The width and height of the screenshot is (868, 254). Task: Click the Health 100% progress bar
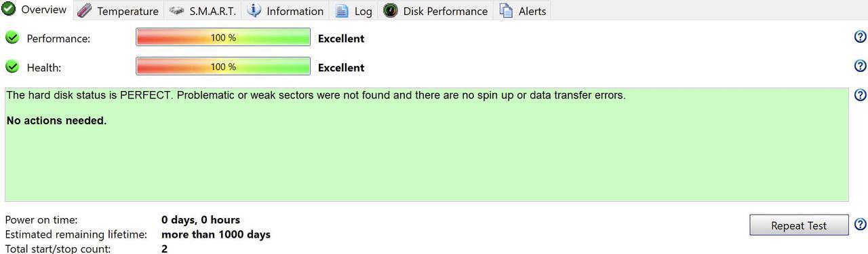coord(223,67)
